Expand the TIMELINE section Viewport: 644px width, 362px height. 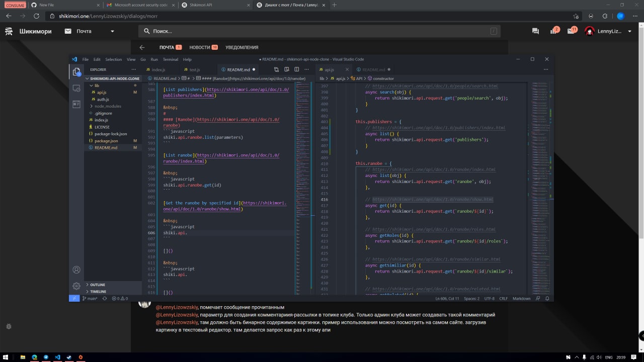(x=113, y=292)
